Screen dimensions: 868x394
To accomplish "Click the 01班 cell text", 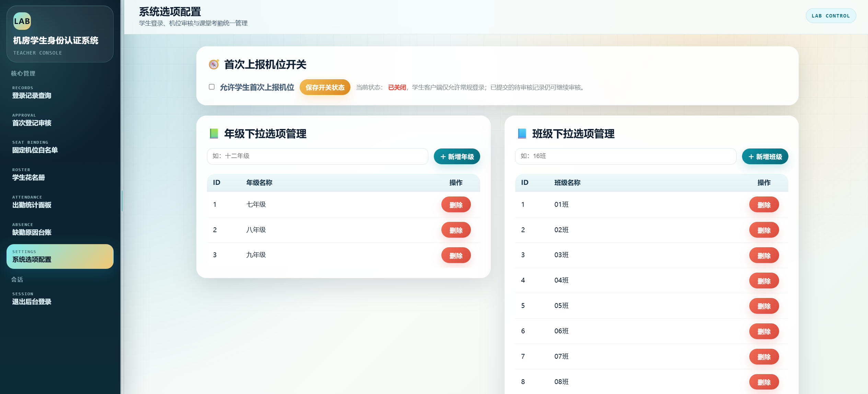I will [x=562, y=204].
